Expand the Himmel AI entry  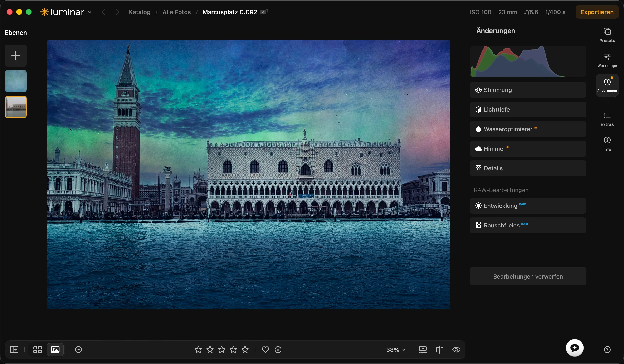pos(528,149)
